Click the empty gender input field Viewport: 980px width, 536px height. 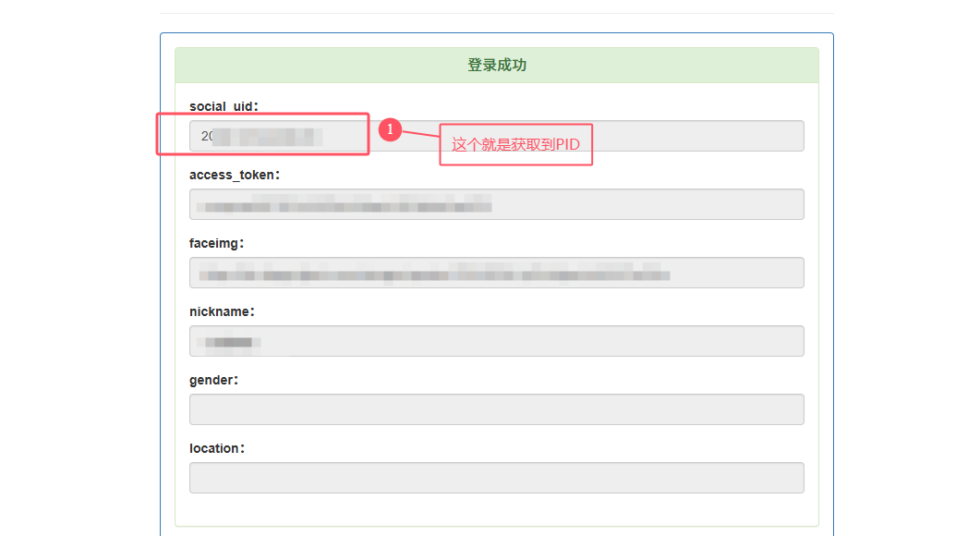pos(496,409)
